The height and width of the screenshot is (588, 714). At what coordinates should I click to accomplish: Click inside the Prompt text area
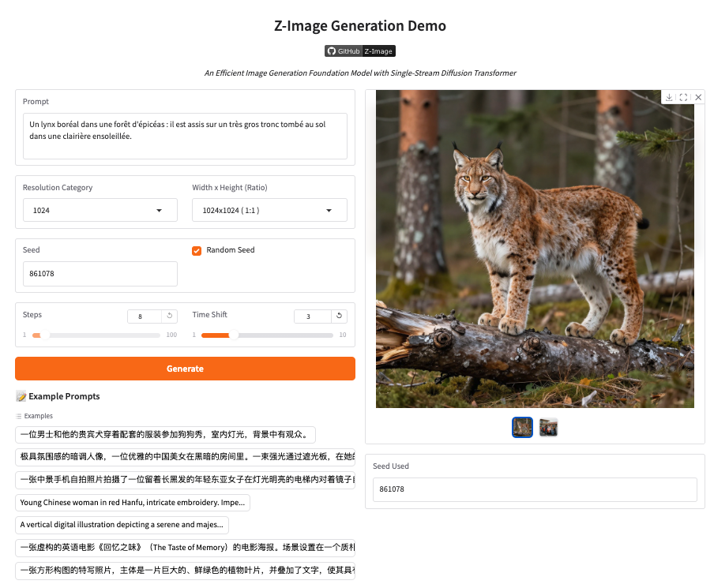point(185,136)
